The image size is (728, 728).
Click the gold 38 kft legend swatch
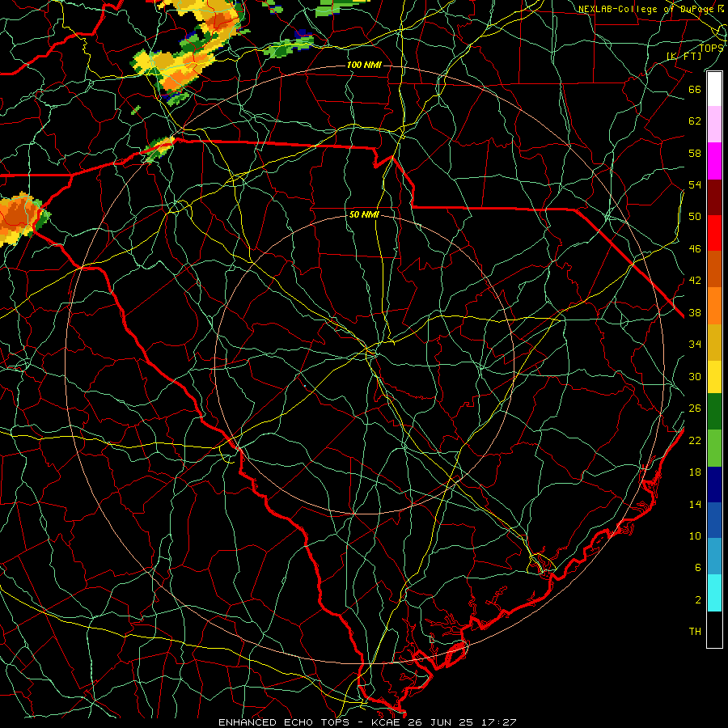pos(714,341)
